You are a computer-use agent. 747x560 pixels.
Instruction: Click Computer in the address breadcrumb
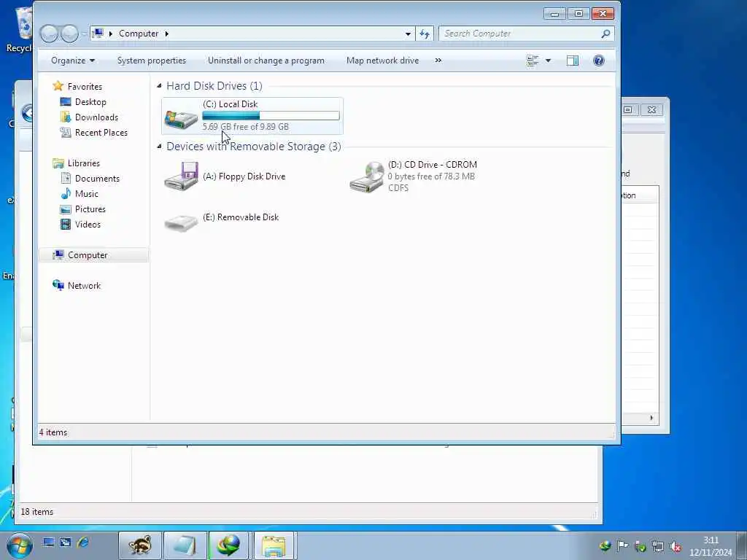click(139, 34)
